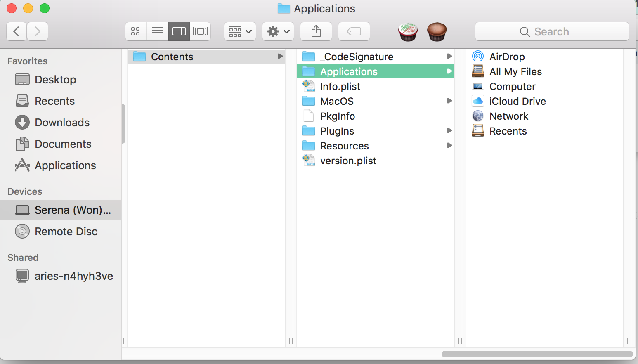
Task: Switch to column view
Action: (179, 31)
